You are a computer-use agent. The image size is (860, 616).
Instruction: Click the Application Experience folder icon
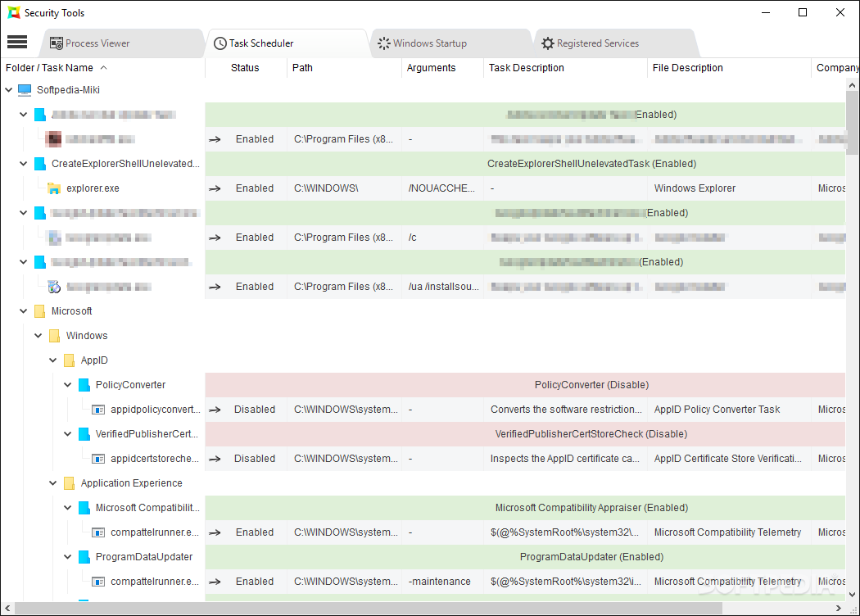click(x=69, y=483)
